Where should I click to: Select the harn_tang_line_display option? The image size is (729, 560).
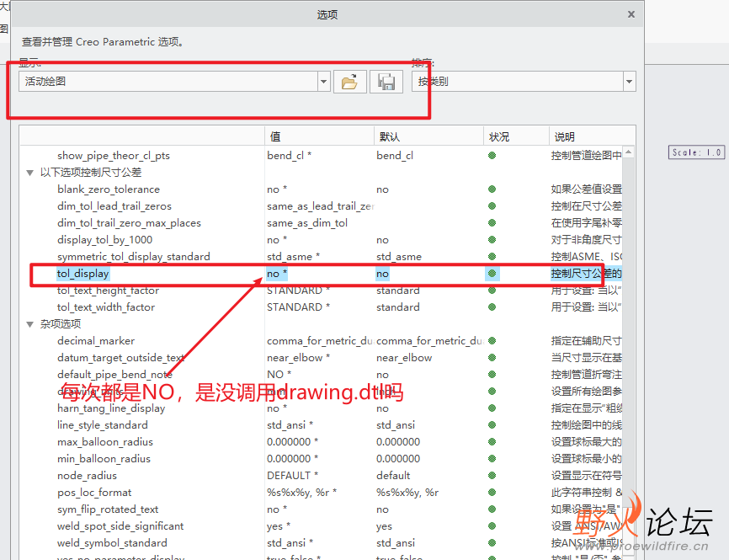(111, 408)
